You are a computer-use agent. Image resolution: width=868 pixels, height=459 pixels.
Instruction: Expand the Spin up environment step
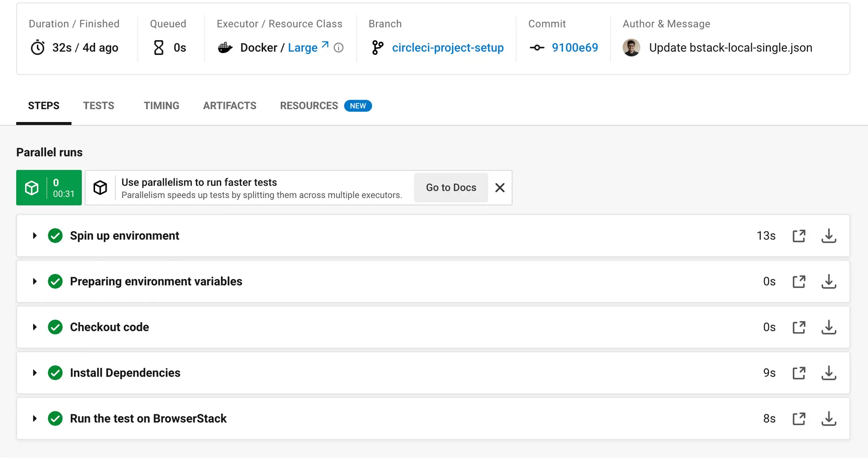pos(34,236)
